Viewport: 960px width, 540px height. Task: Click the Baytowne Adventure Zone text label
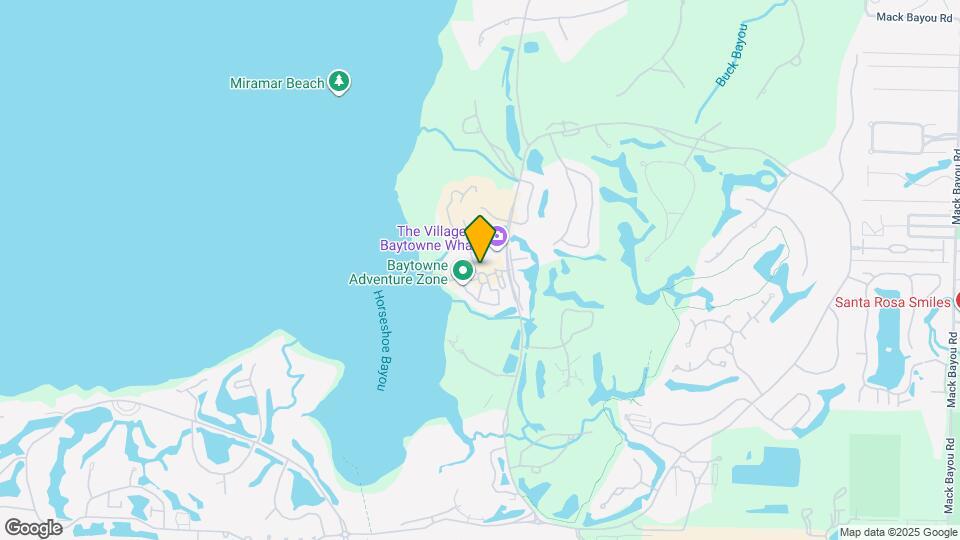[x=399, y=272]
